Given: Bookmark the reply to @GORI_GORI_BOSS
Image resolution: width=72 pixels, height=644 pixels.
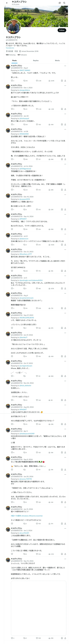Looking at the screenshot, I should (x=62, y=328).
